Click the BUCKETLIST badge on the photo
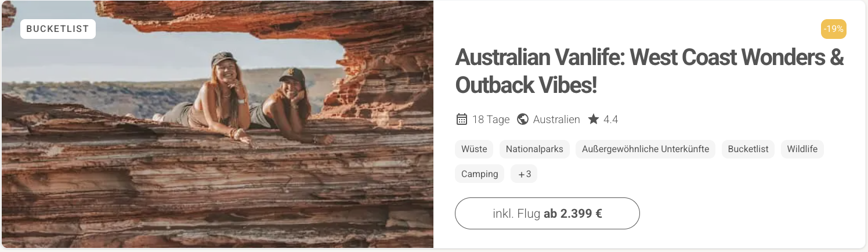This screenshot has width=868, height=252. coord(58,29)
